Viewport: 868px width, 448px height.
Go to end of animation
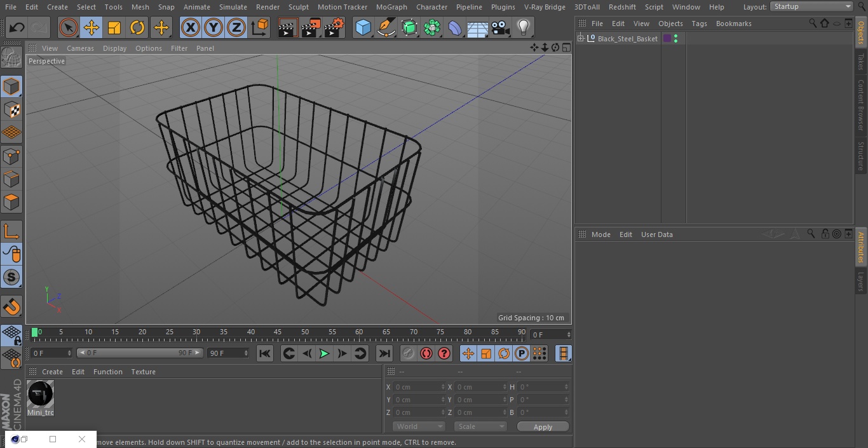(384, 353)
